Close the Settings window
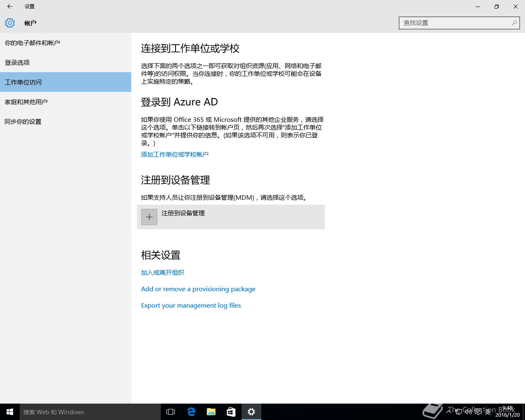This screenshot has height=420, width=525. tap(516, 7)
